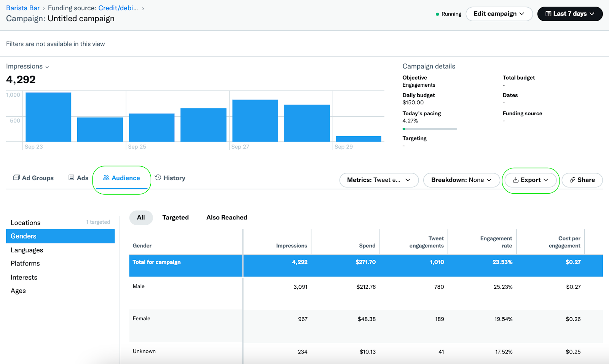Viewport: 609px width, 364px height.
Task: Sort by Tweet engagements column header
Action: (x=427, y=242)
